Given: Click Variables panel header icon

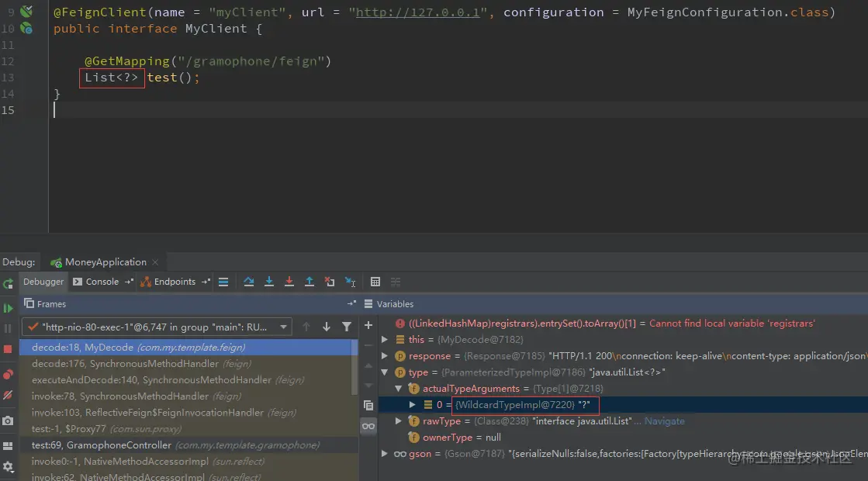Looking at the screenshot, I should [x=368, y=304].
